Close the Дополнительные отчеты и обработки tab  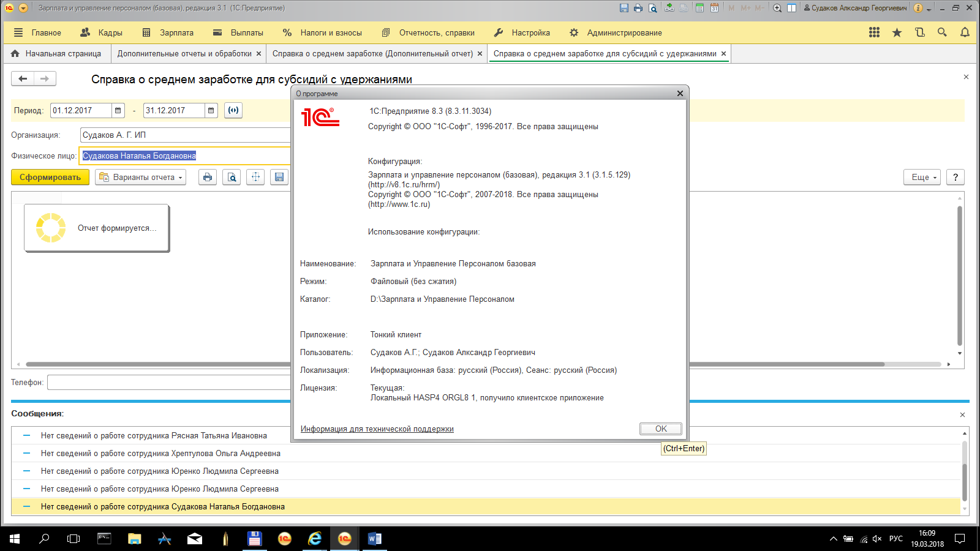click(x=259, y=54)
